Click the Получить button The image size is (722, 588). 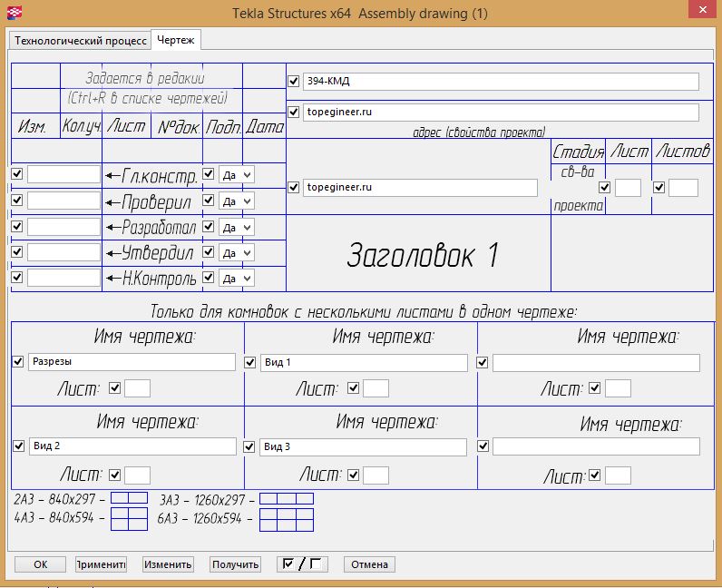coord(236,564)
